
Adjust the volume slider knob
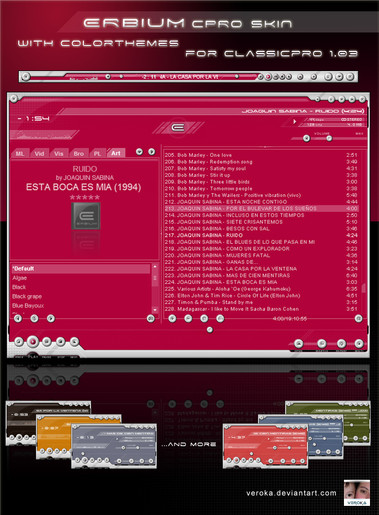point(329,138)
